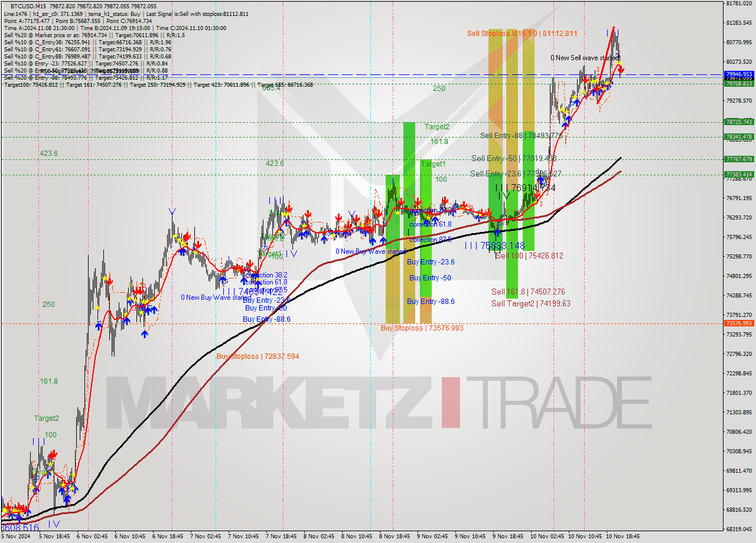Select the green '161.8' label near Target2
This screenshot has height=543, width=756.
[439, 142]
